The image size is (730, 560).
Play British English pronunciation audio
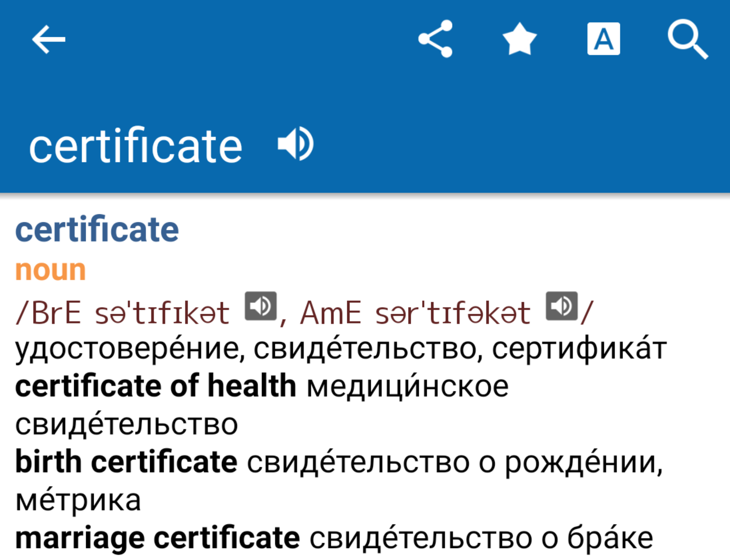point(261,306)
